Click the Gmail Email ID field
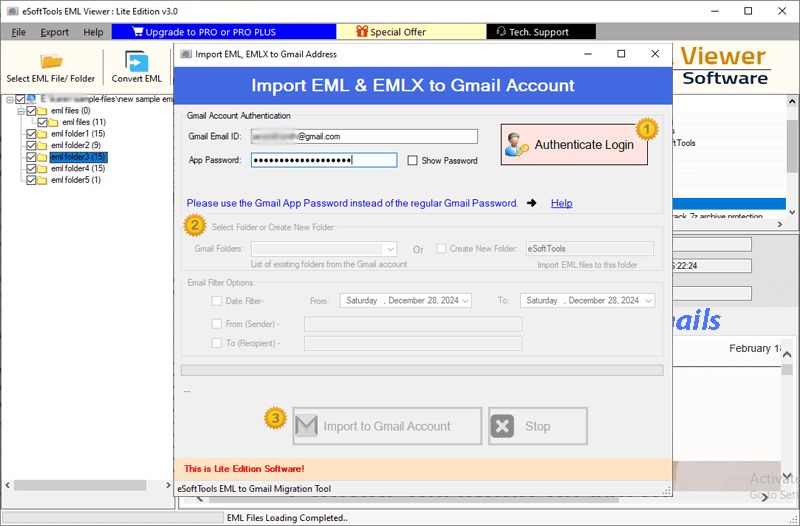This screenshot has width=800, height=526. coord(364,136)
